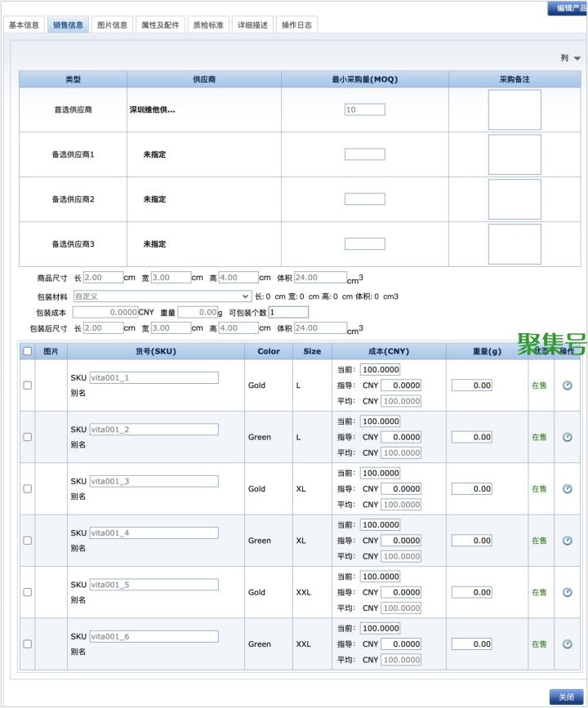Click the 深圳维他供... preferred supplier link
This screenshot has width=588, height=708.
point(152,109)
